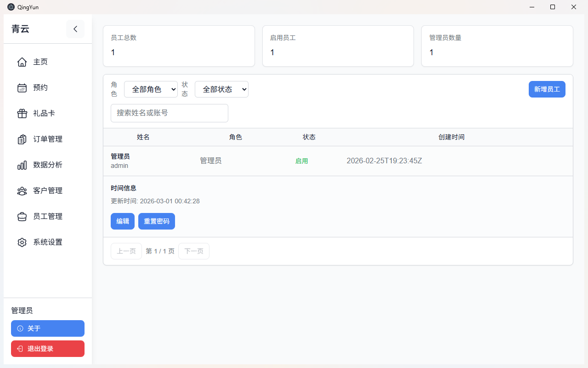
Task: Click the 创建时间 column header
Action: (452, 137)
